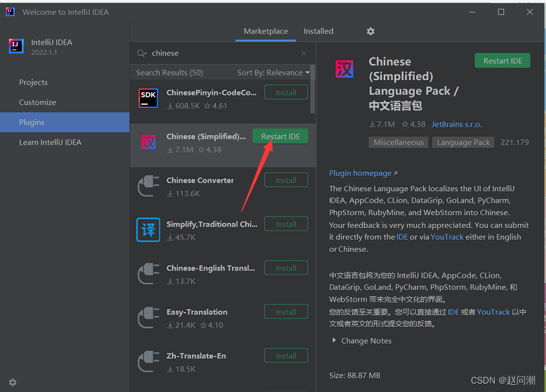Open the JetBrains s.r.o. vendor link
This screenshot has width=546, height=392.
[x=456, y=124]
